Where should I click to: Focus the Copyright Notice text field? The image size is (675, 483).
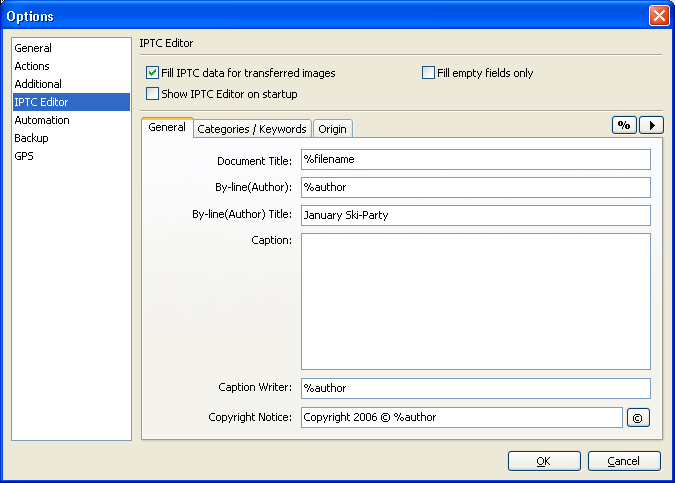461,418
